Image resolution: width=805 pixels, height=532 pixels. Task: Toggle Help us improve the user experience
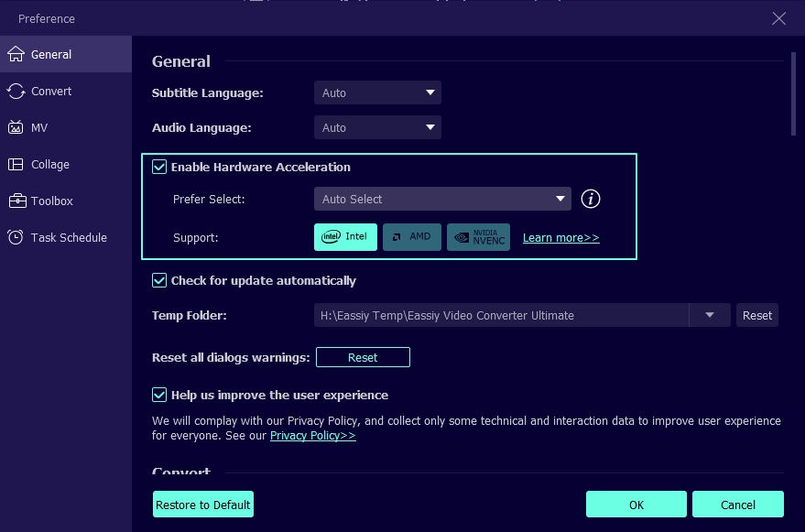click(x=159, y=395)
